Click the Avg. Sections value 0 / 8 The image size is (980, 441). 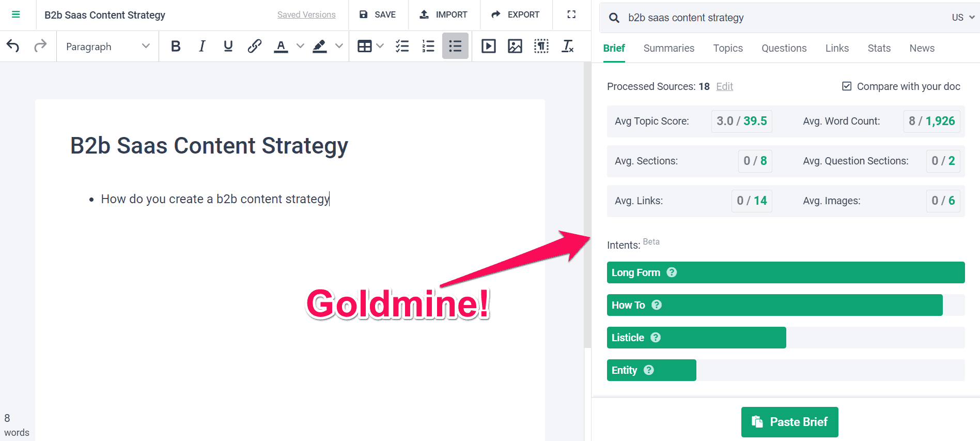755,161
